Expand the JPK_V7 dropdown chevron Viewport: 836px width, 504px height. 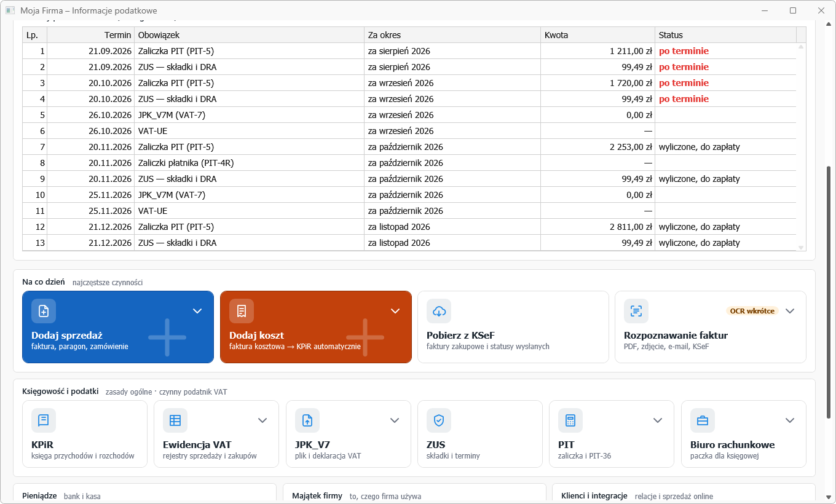point(395,420)
